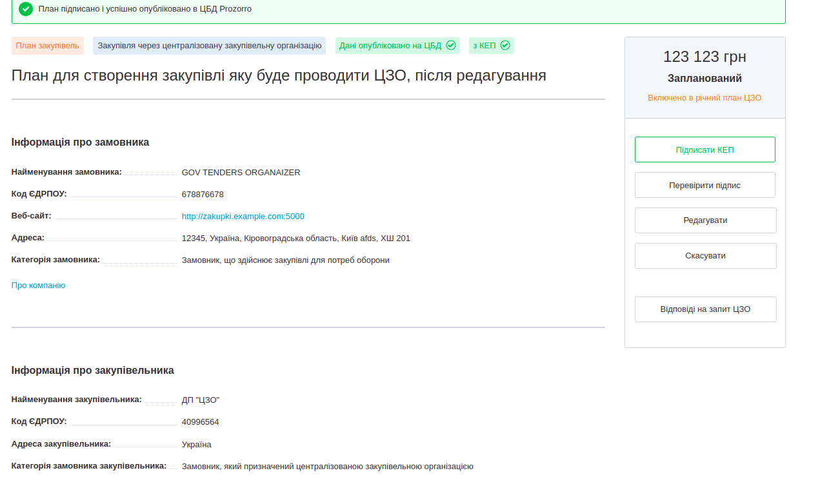The height and width of the screenshot is (504, 829).
Task: Click checkmark icon in the ЦБД published badge
Action: point(451,46)
